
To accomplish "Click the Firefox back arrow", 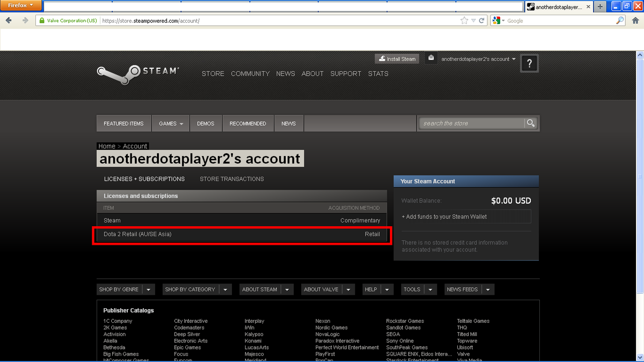I will [x=9, y=21].
